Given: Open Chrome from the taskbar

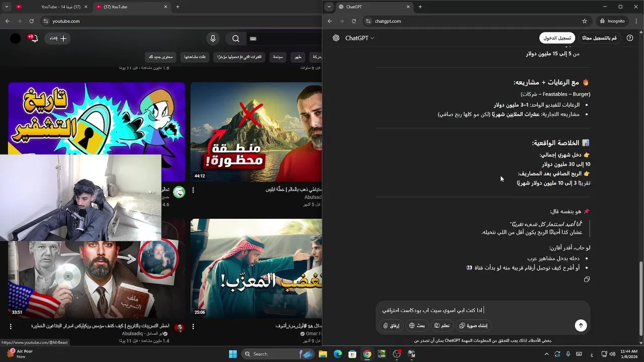Looking at the screenshot, I should [x=367, y=354].
